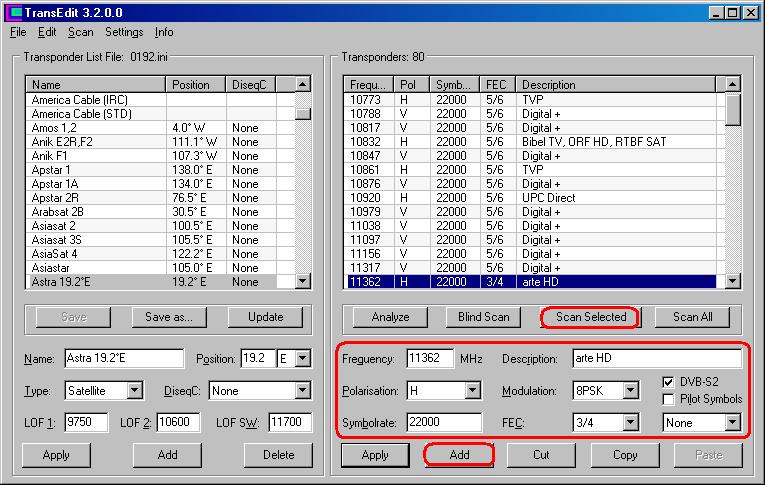Click the Position column header
765x485 pixels.
coord(196,84)
